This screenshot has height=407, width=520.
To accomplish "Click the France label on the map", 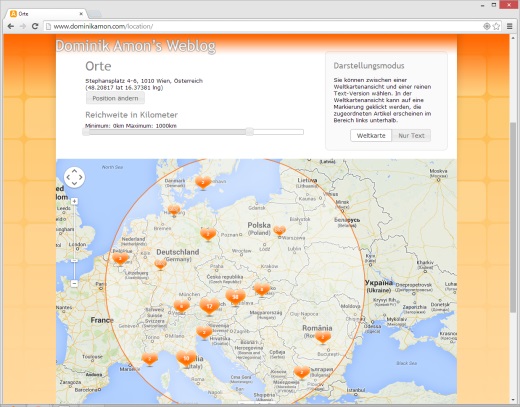I will (102, 320).
